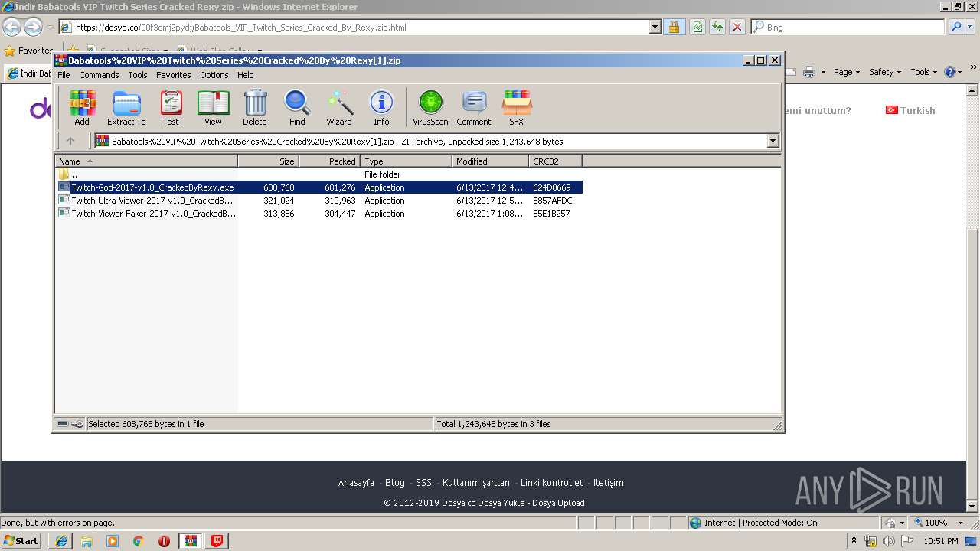
Task: Select the parent folder '..' entry
Action: (x=319, y=174)
